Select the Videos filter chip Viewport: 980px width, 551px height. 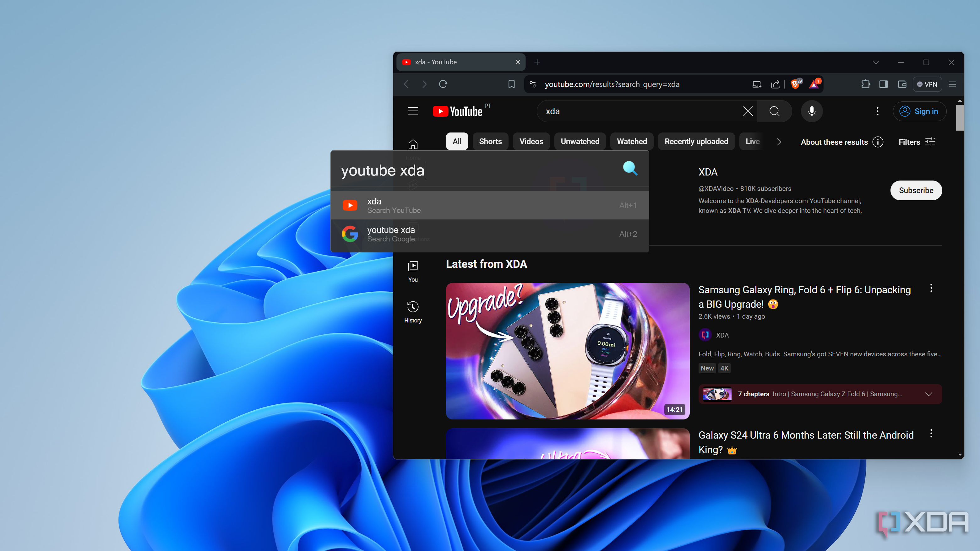531,142
